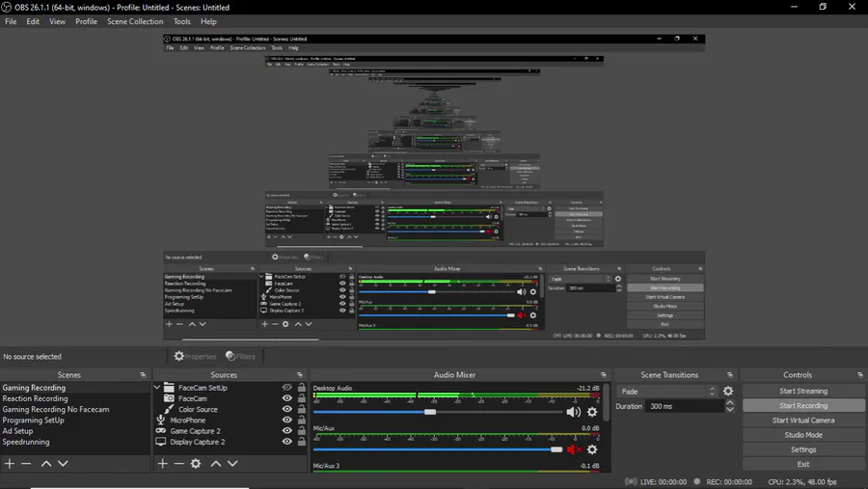The image size is (868, 489).
Task: Toggle lock on the FaceCam SetUp source
Action: (x=301, y=388)
